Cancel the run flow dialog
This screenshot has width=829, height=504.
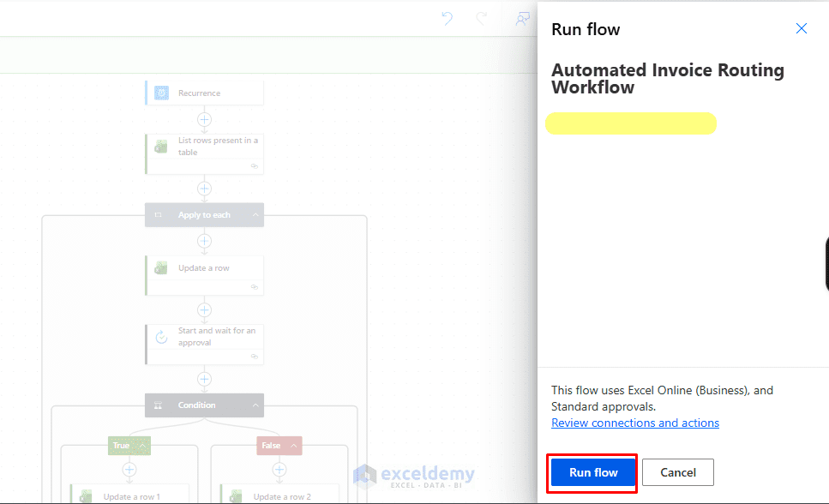pyautogui.click(x=678, y=472)
